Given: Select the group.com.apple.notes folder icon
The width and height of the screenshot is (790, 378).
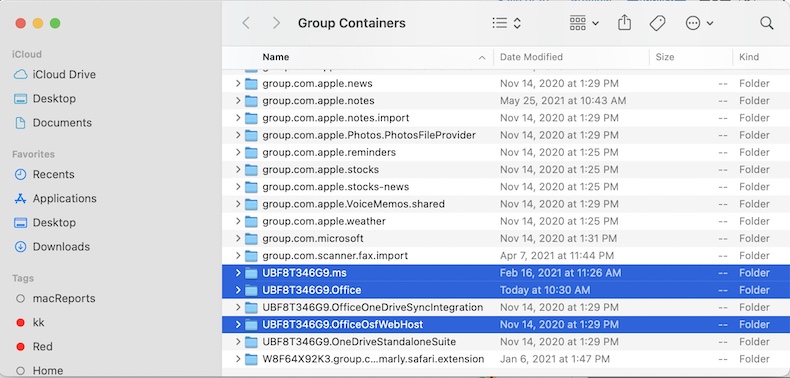Looking at the screenshot, I should point(251,101).
